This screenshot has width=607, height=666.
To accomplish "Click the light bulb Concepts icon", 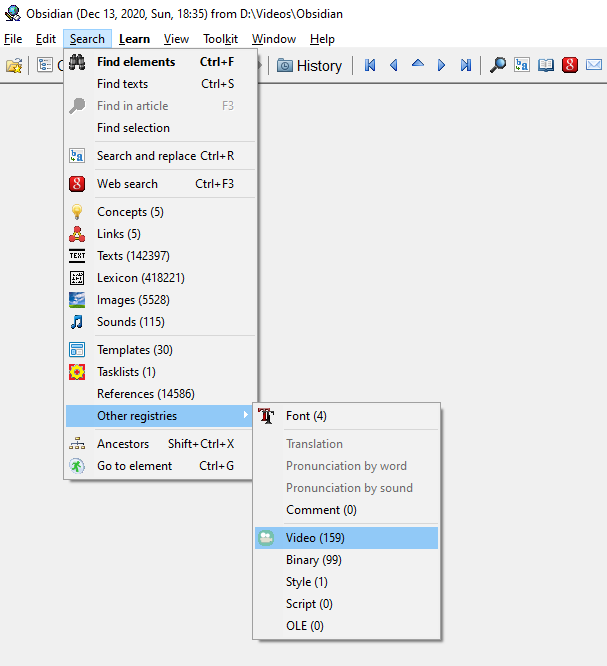I will pyautogui.click(x=77, y=212).
